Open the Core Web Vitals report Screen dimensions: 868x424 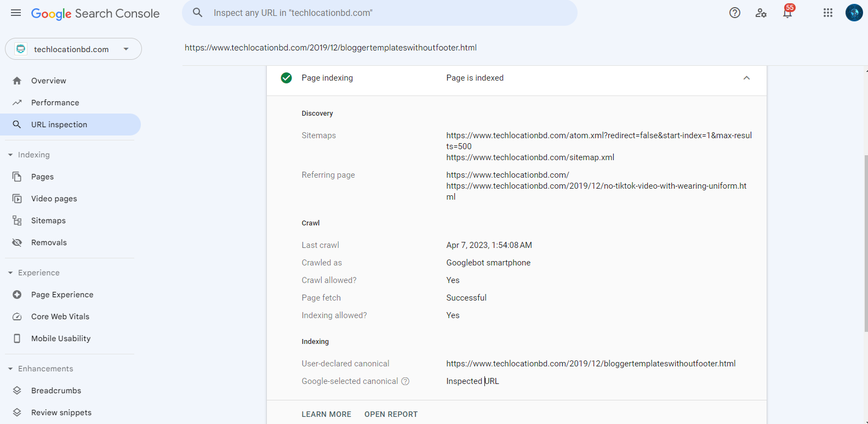click(60, 316)
